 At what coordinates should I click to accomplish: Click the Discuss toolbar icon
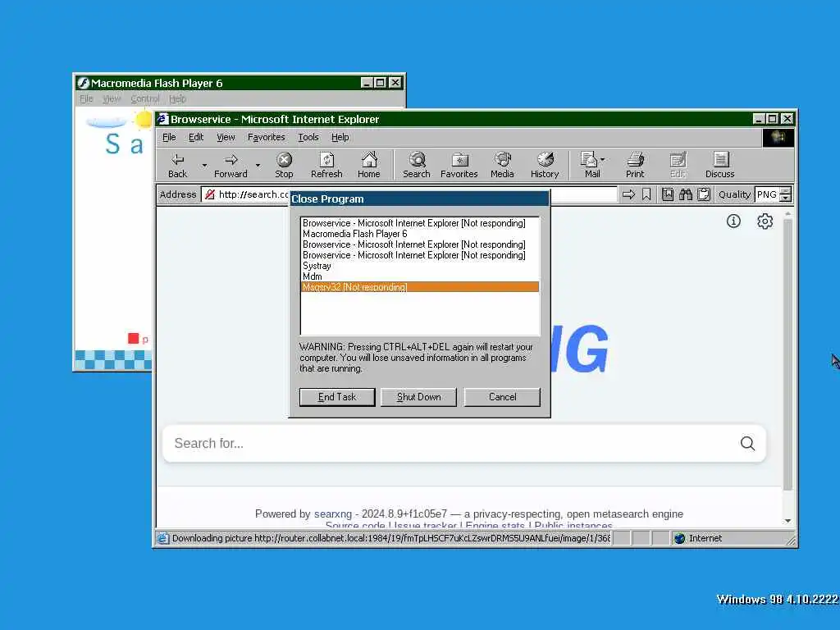pyautogui.click(x=720, y=160)
